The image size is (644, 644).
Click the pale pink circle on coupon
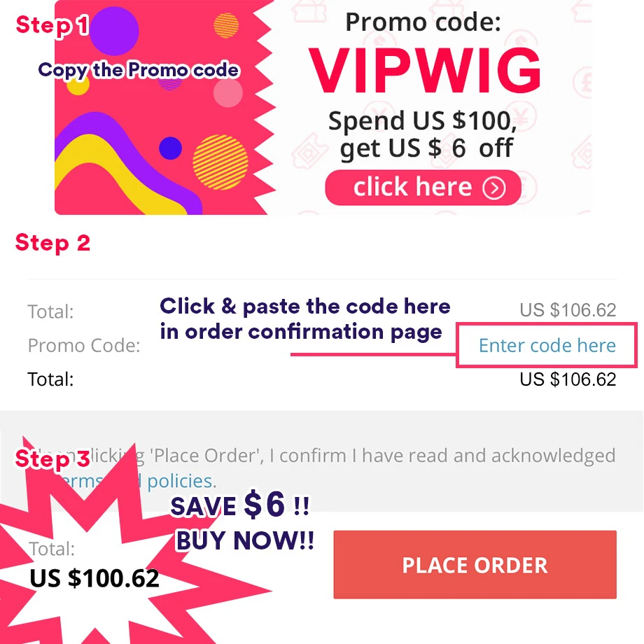click(228, 93)
